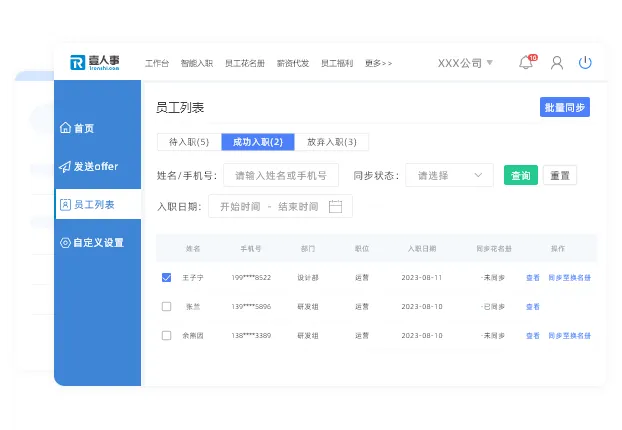Open the 更多>> menu

(378, 63)
